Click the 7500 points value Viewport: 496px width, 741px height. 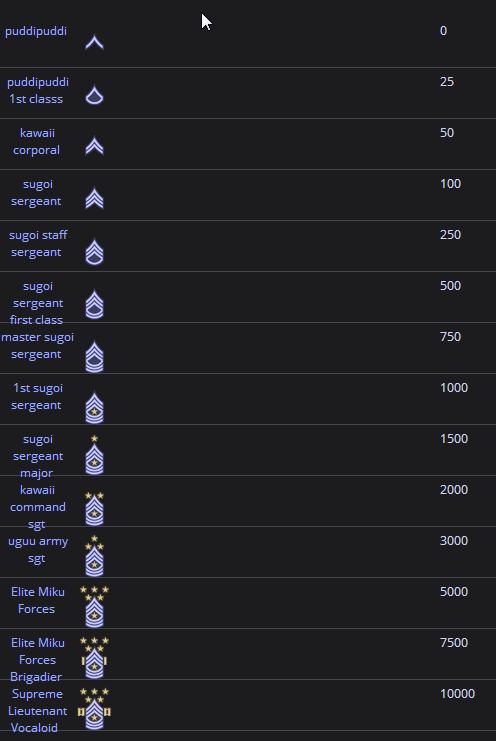coord(454,643)
